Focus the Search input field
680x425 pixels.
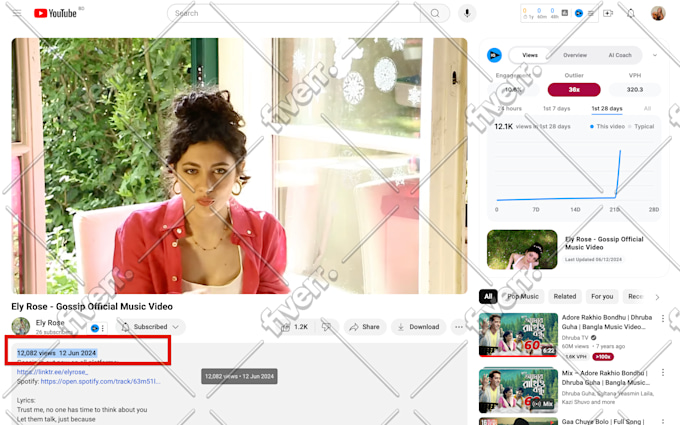[294, 13]
